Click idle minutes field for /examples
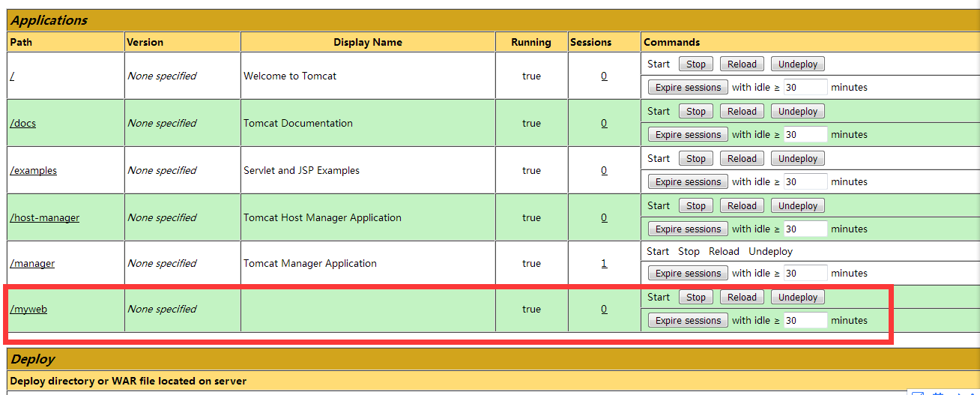Screen dimensions: 980x395 [x=805, y=181]
